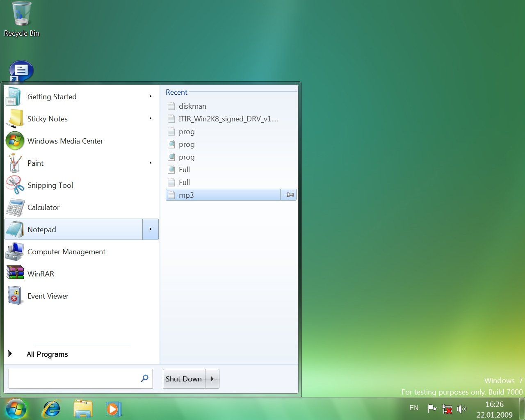This screenshot has width=525, height=420.
Task: Click the Show Desktop strip at taskbar end
Action: point(522,409)
